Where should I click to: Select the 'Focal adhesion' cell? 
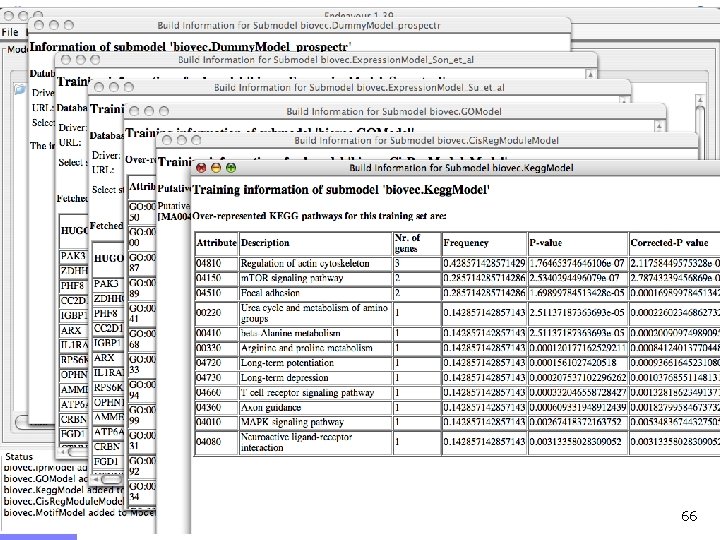tap(315, 293)
